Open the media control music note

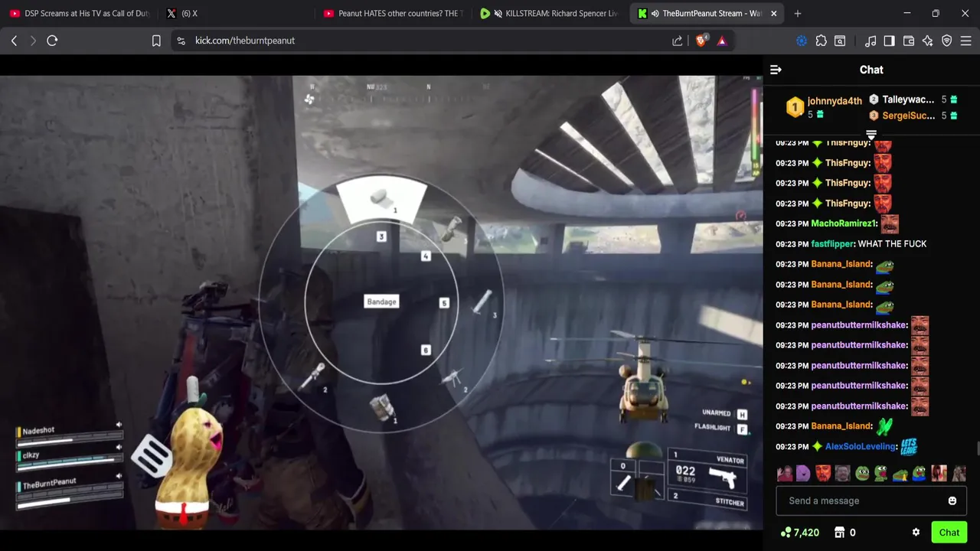[x=871, y=41]
